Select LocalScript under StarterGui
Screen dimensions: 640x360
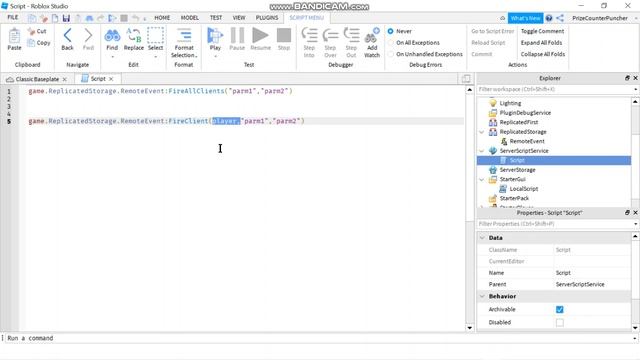[x=523, y=189]
